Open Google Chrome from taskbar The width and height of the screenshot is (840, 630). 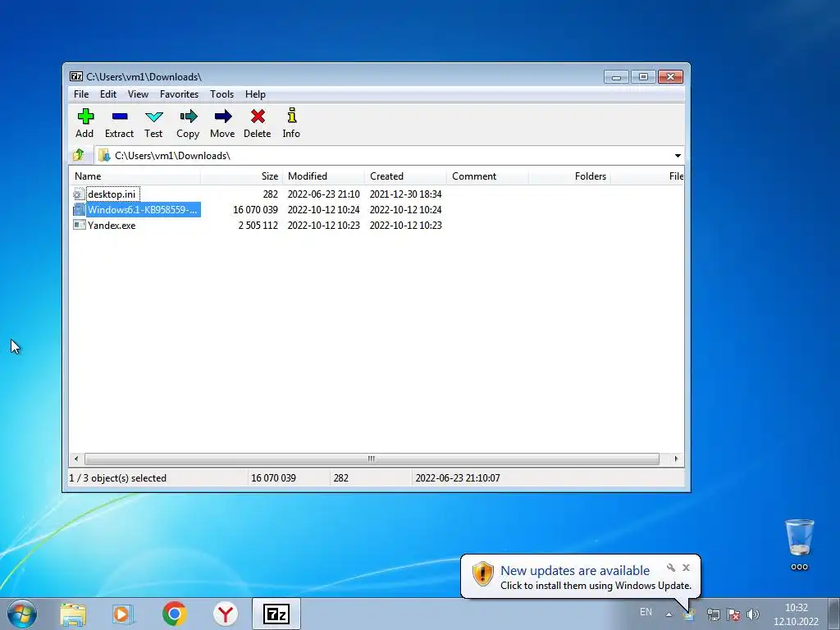pyautogui.click(x=174, y=614)
